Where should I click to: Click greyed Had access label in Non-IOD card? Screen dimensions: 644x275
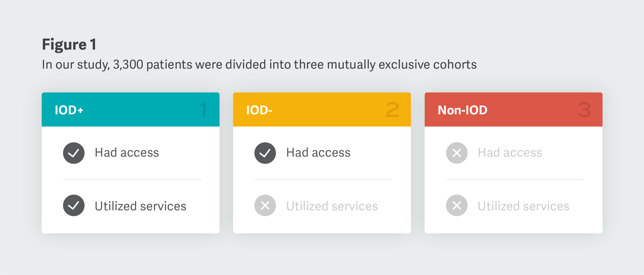pos(510,153)
